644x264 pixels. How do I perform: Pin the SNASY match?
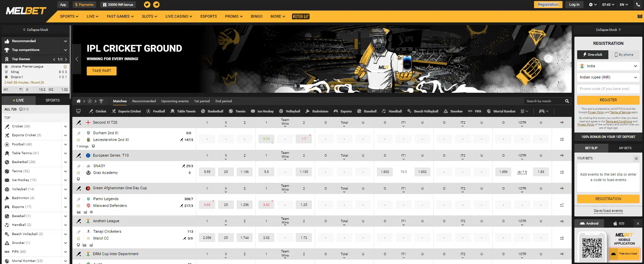pos(79,166)
